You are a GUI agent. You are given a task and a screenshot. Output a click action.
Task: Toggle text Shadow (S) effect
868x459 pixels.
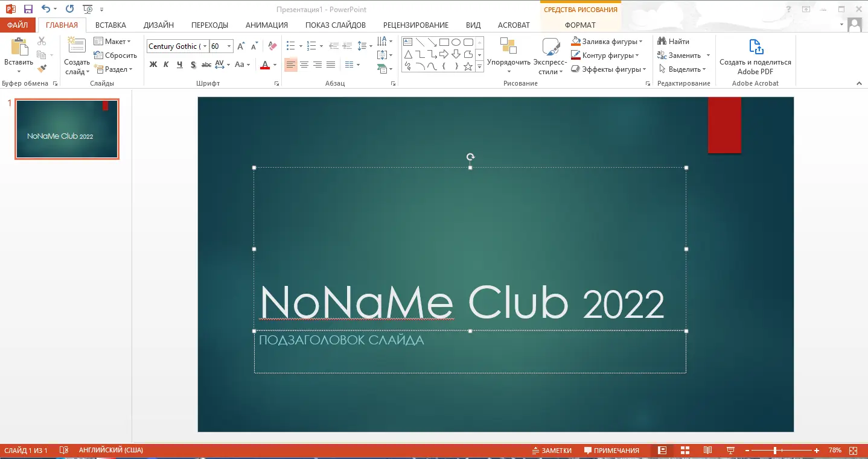pyautogui.click(x=193, y=65)
